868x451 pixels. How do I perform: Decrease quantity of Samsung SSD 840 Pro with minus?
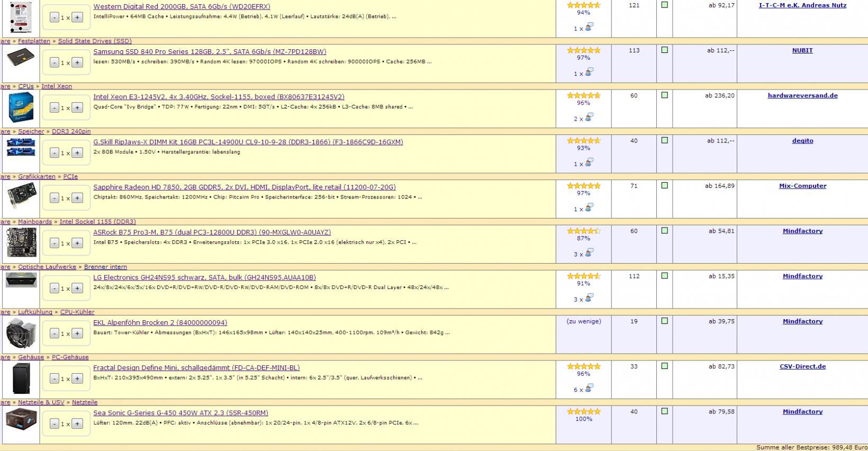[55, 62]
